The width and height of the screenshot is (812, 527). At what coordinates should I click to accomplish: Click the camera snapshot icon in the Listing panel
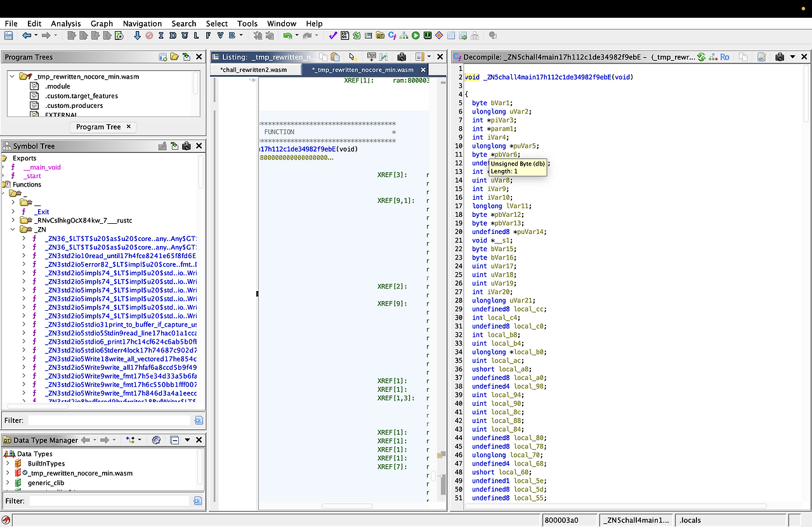click(402, 57)
